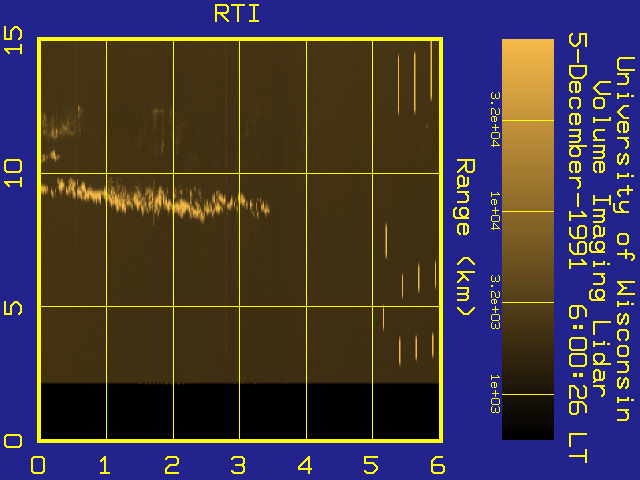640x480 pixels.
Task: Click the colorbar label 1e+04
Action: point(495,211)
